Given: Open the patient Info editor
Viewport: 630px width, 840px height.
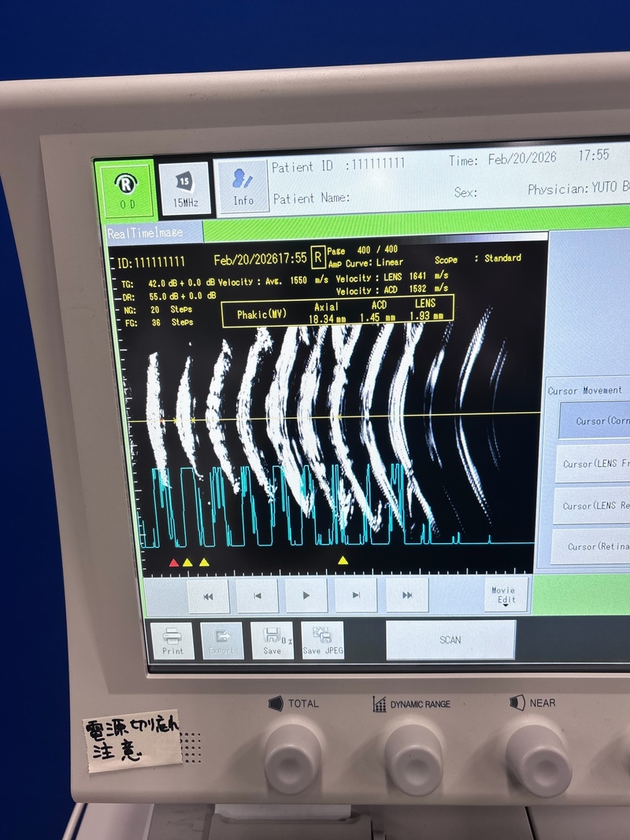Looking at the screenshot, I should (x=243, y=187).
